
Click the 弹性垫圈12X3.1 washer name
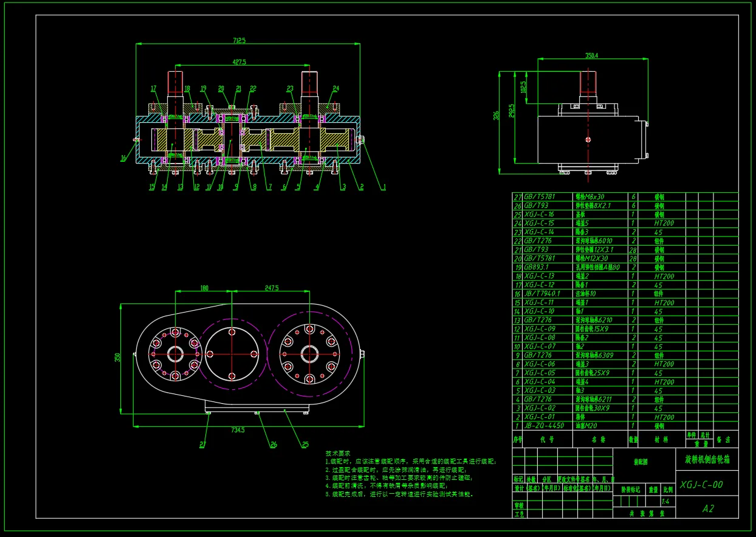(x=594, y=250)
